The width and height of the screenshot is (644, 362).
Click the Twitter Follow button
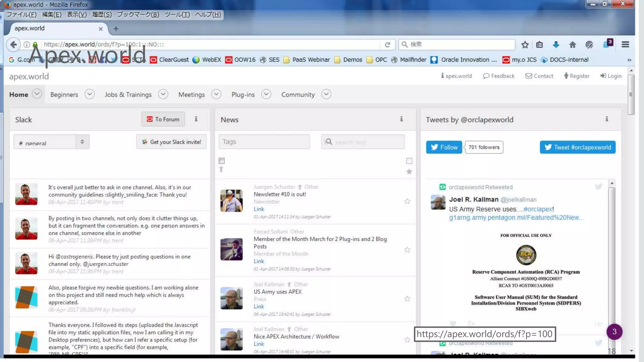click(x=444, y=147)
